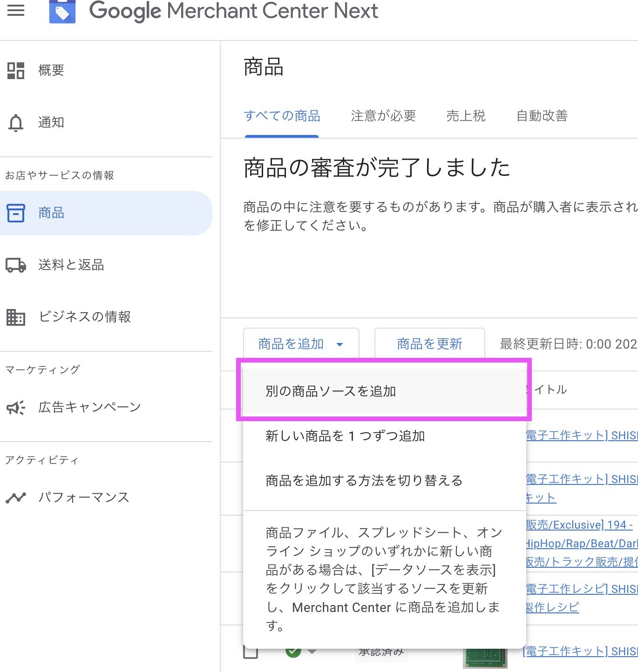
Task: Select 商品 in the sidebar
Action: click(51, 213)
